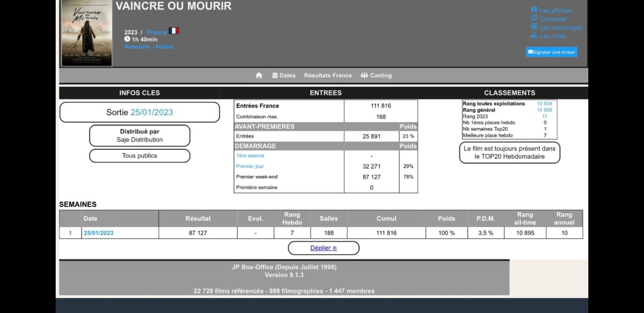The height and width of the screenshot is (313, 644).
Task: Click the 29% first day weight
Action: [x=408, y=167]
